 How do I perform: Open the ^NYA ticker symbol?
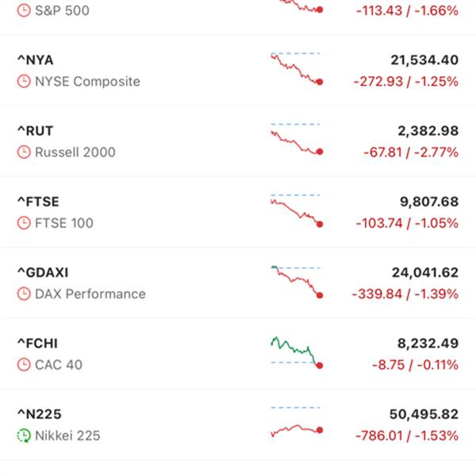[x=35, y=60]
